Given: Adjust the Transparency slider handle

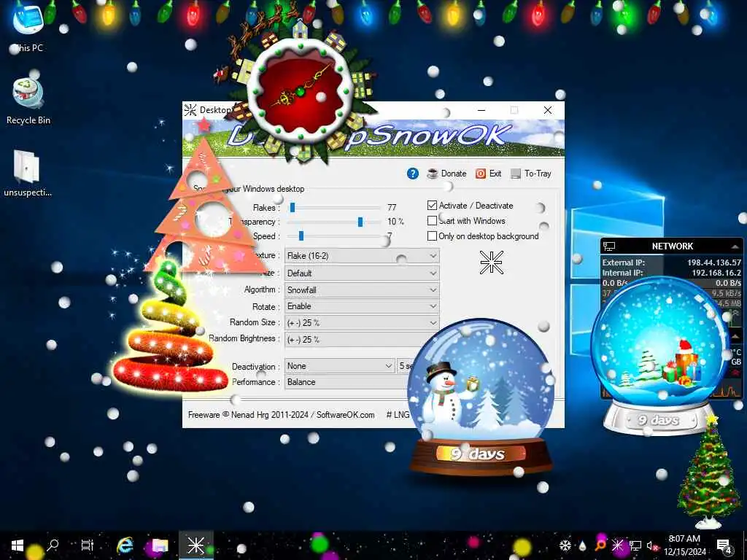Looking at the screenshot, I should pos(360,222).
